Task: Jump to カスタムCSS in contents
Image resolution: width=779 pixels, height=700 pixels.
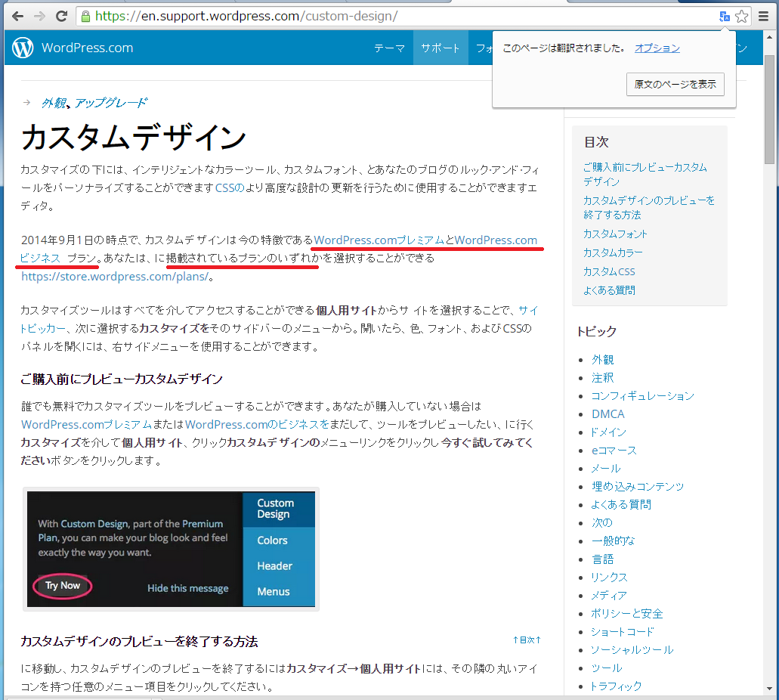Action: coord(609,271)
